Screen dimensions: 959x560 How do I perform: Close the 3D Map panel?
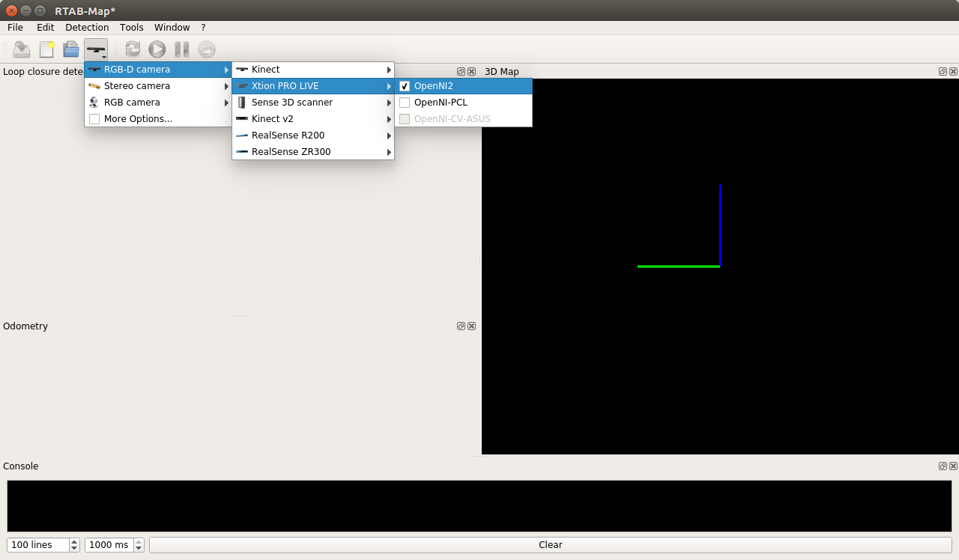pos(953,72)
